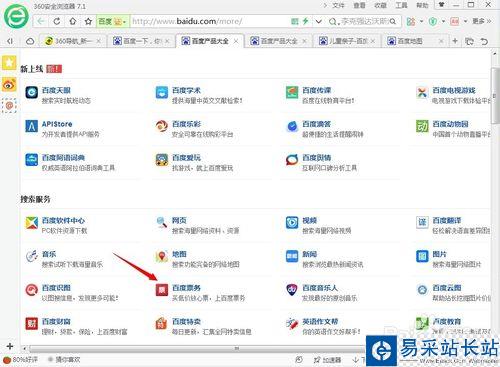
Task: Click the cloud sync icon left of tabs
Action: 30,41
